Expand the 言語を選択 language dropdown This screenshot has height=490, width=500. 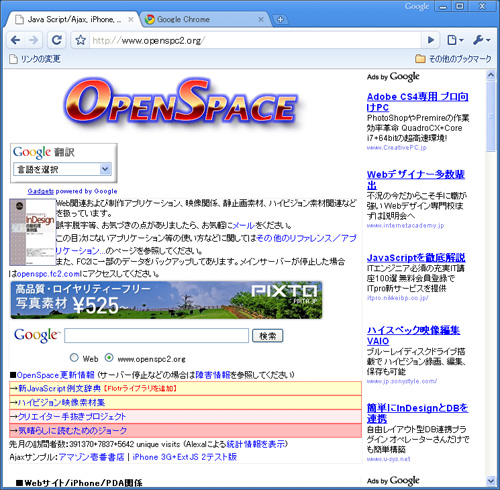click(x=62, y=169)
